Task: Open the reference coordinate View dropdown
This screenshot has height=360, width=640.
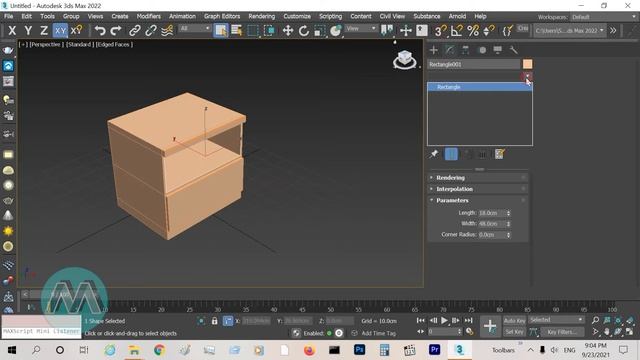Action: pos(361,29)
